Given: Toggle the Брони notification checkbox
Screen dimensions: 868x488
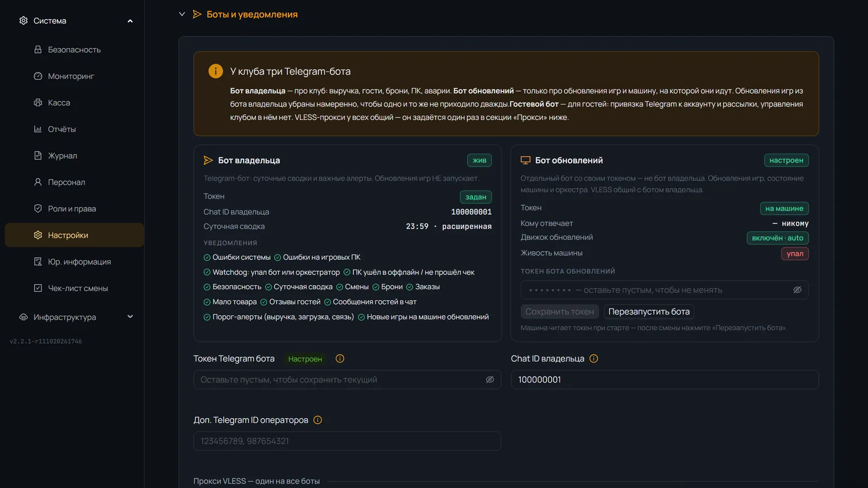Looking at the screenshot, I should 375,287.
